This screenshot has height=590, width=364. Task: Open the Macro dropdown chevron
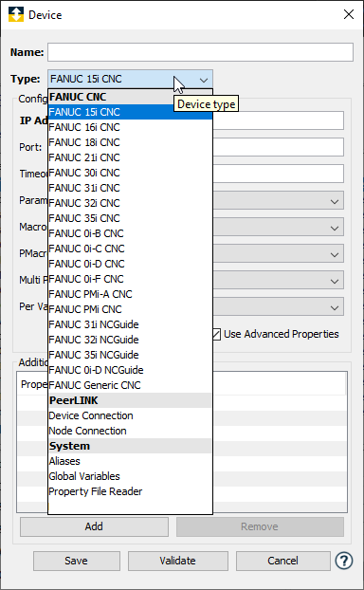point(335,228)
